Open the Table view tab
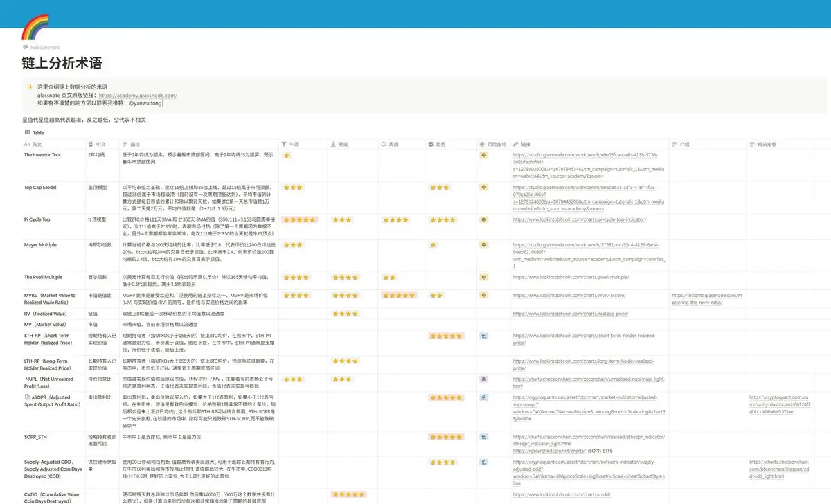The width and height of the screenshot is (831, 504). [34, 132]
